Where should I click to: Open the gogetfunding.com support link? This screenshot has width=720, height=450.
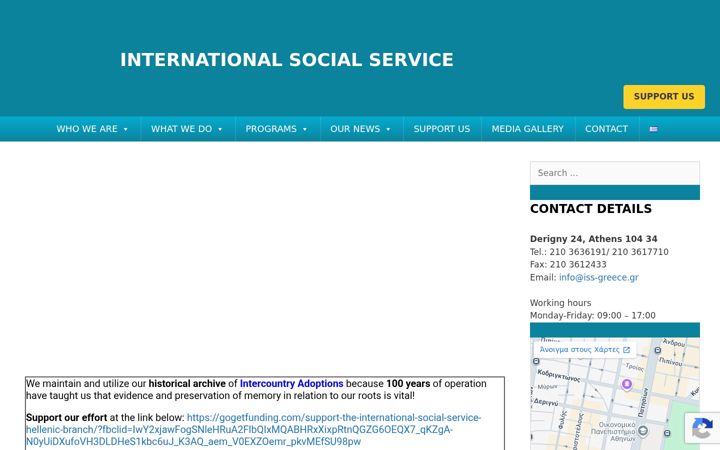point(253,430)
